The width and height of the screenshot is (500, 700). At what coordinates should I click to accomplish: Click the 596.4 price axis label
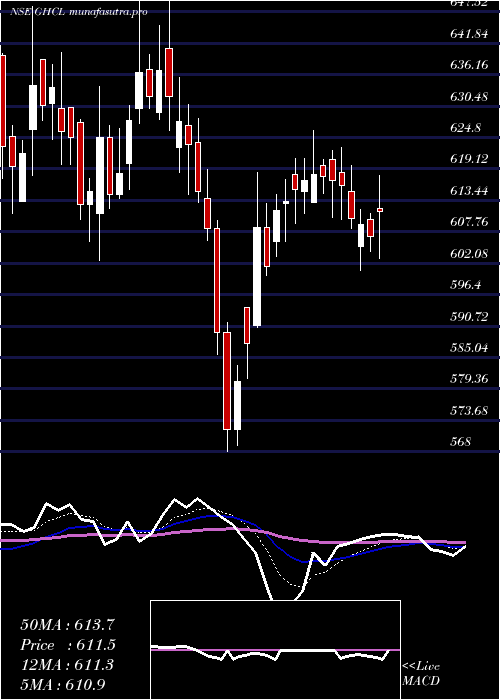click(x=466, y=285)
